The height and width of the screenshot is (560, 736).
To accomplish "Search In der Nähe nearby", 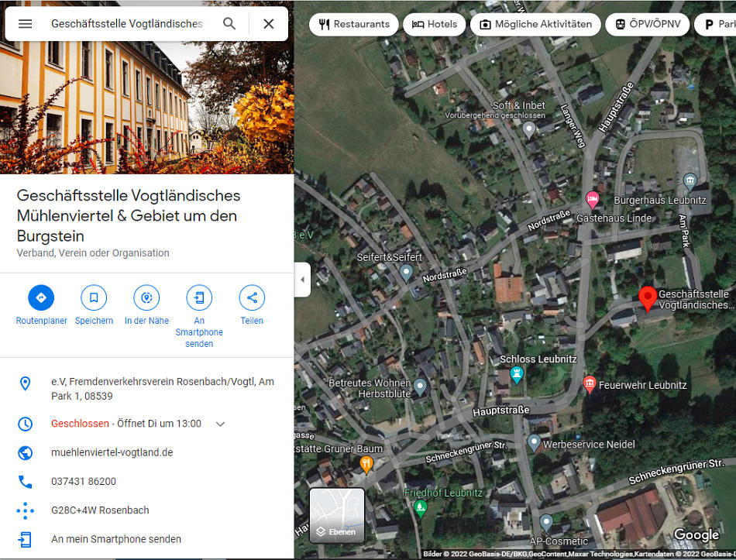I will click(146, 297).
